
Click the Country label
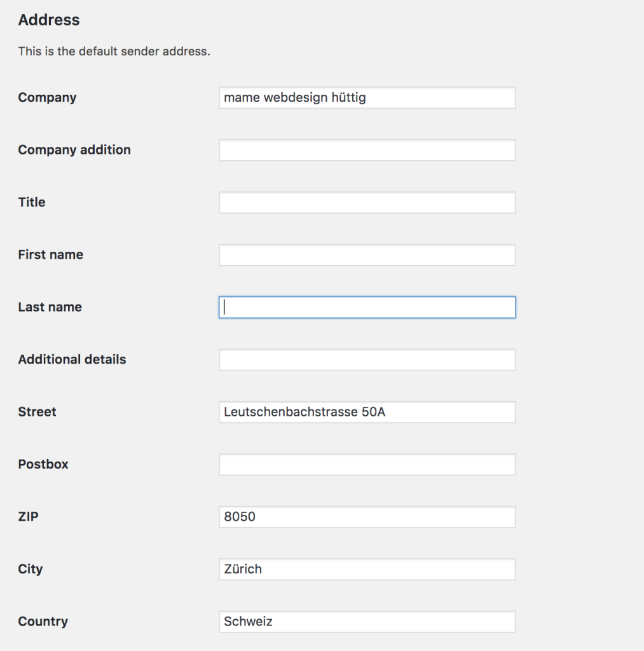(x=43, y=622)
